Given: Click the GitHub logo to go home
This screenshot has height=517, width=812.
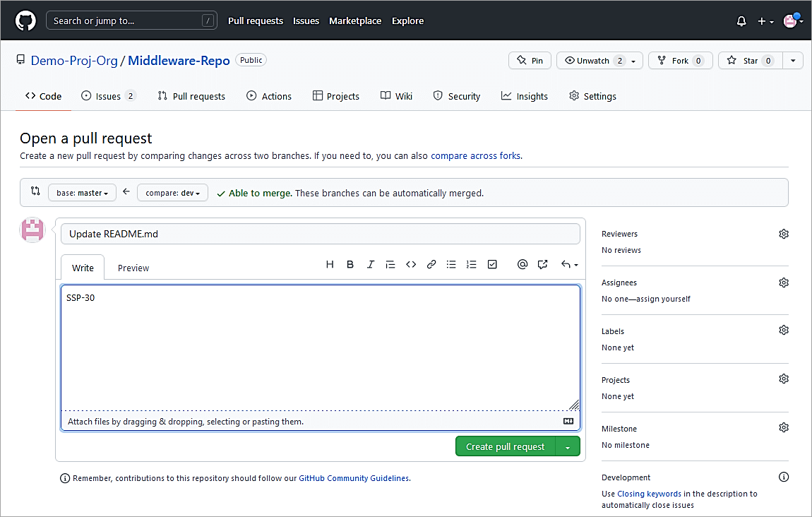Looking at the screenshot, I should (x=25, y=21).
